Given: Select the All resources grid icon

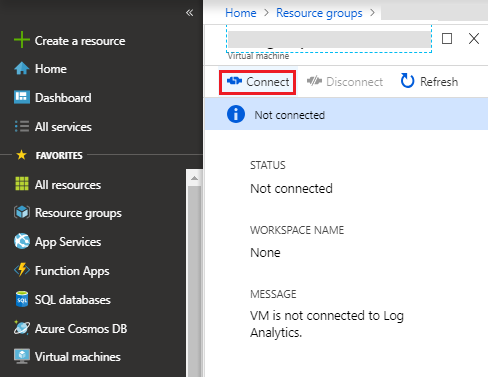Looking at the screenshot, I should coord(22,184).
